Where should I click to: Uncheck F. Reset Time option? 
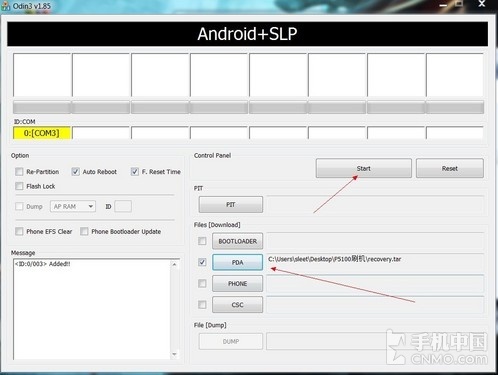[x=135, y=172]
